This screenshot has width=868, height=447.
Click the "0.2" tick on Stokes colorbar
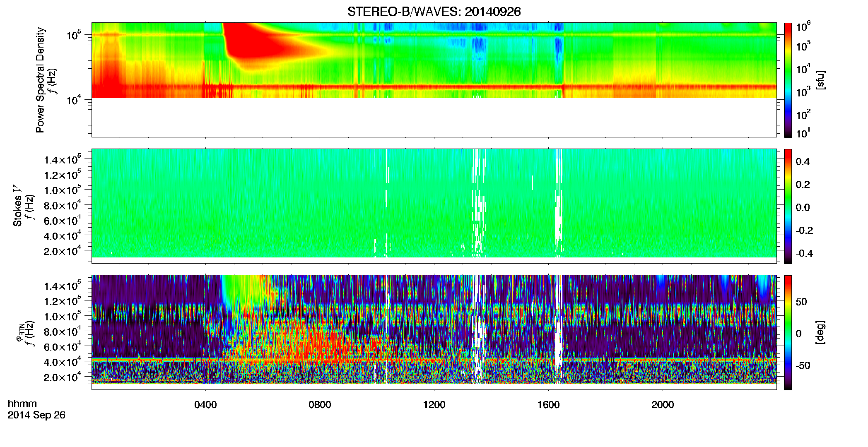point(803,185)
